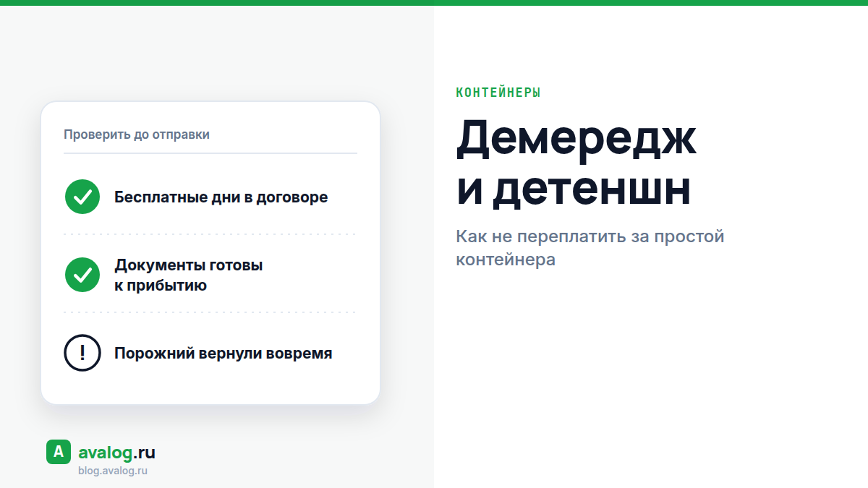Click exclamation icon beside 'Порожний вернули вовремя'
This screenshot has width=868, height=488.
82,354
